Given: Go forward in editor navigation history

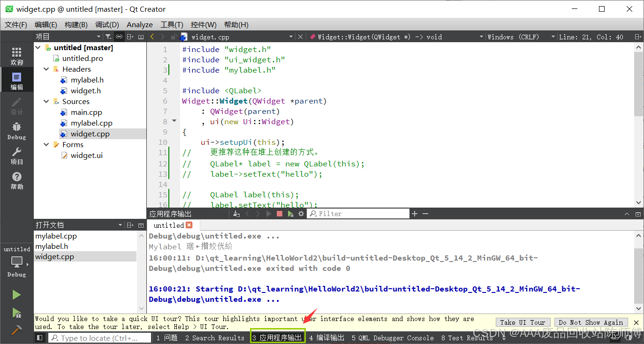Looking at the screenshot, I should (162, 37).
